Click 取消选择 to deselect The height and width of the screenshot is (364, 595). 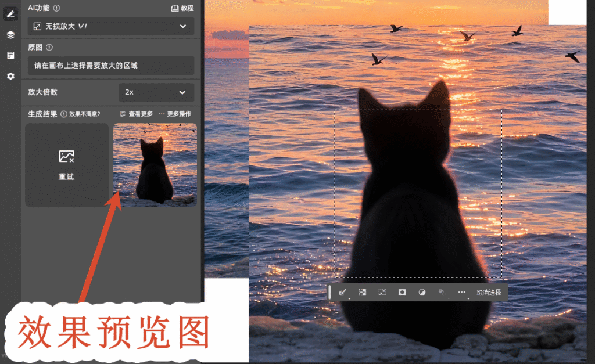pyautogui.click(x=489, y=293)
